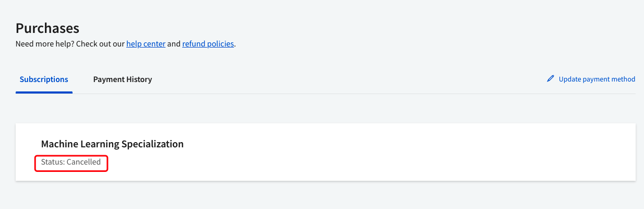Select the Machine Learning Specialization title
Image resolution: width=644 pixels, height=209 pixels.
[112, 144]
